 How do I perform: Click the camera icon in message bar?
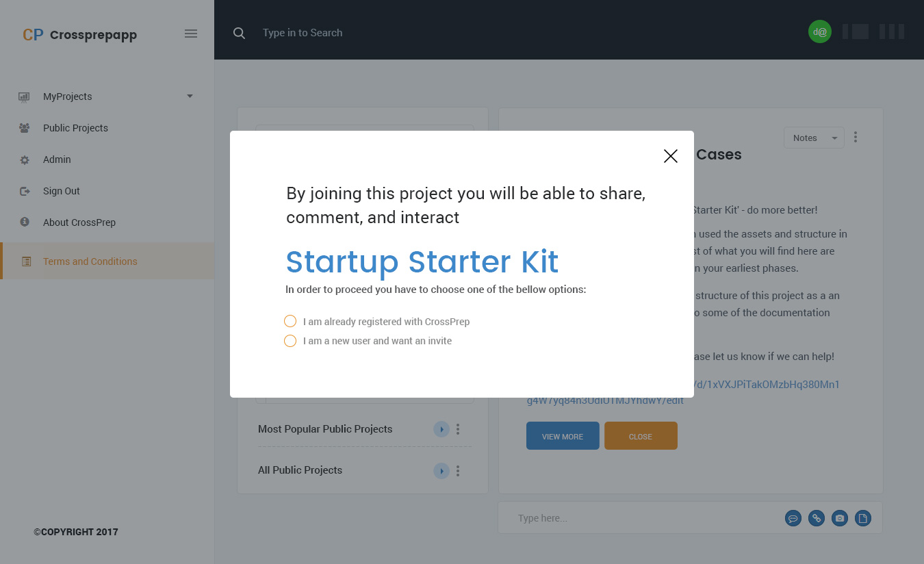click(839, 518)
